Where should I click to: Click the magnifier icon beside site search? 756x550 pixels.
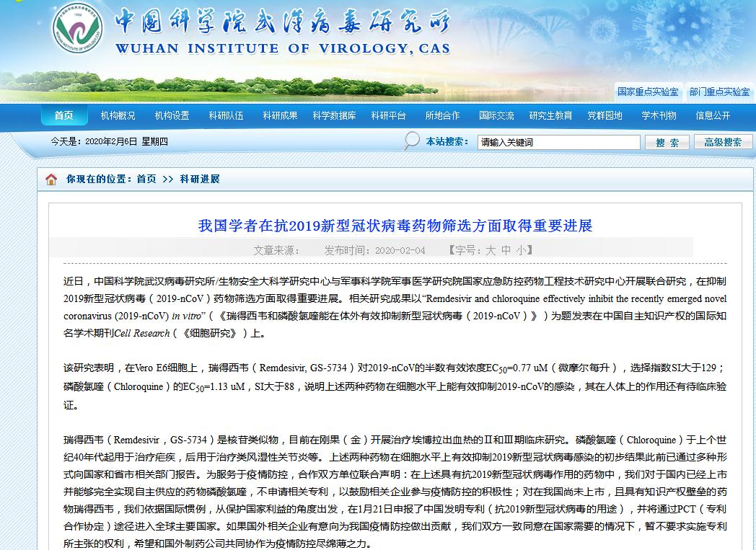412,141
